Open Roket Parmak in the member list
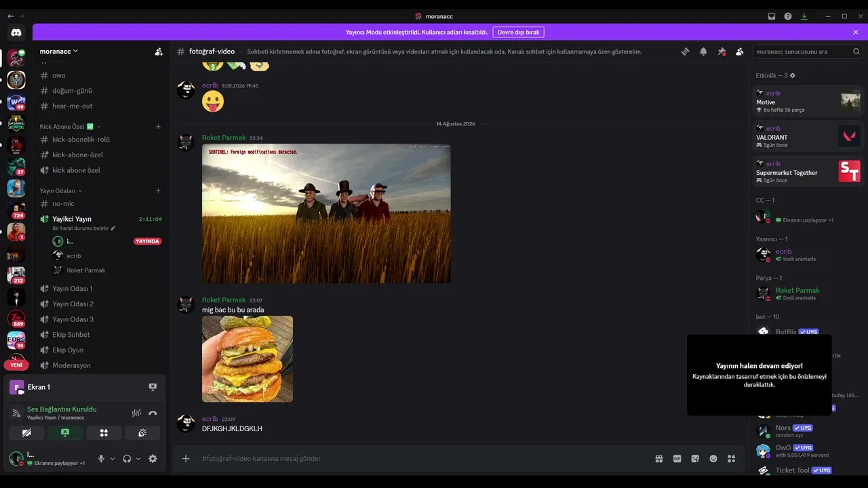The image size is (868, 488). point(808,293)
